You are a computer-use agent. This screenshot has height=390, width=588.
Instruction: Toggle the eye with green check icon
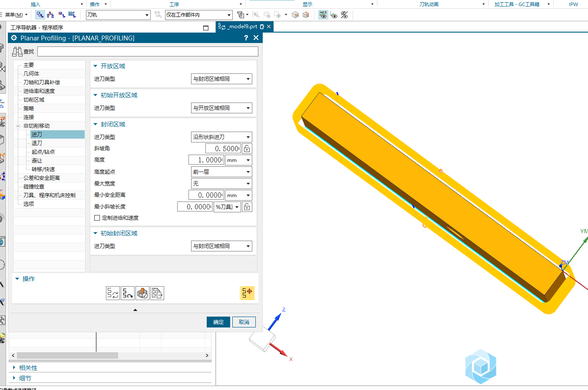click(x=334, y=15)
